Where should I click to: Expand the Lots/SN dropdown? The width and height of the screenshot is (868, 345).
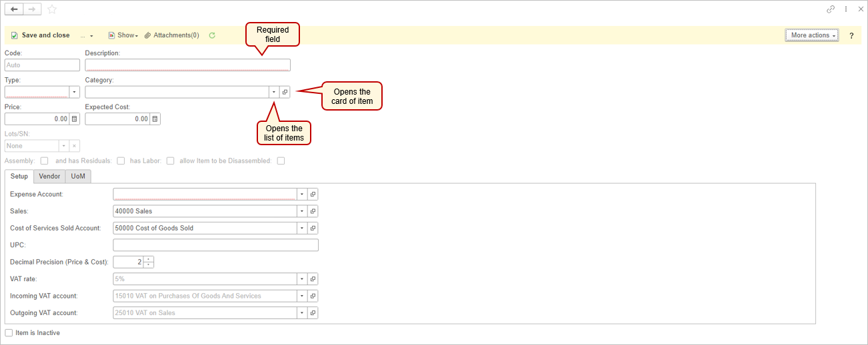[64, 146]
